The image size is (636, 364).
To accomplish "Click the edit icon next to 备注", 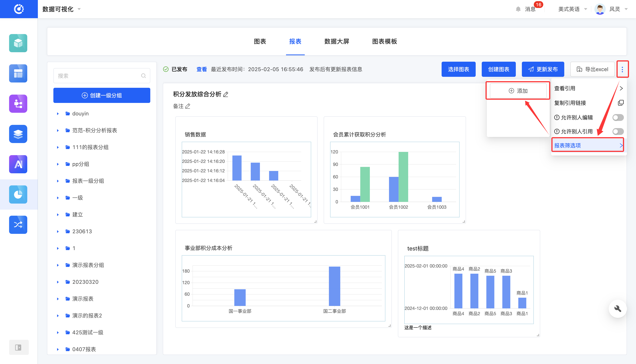I will [188, 106].
